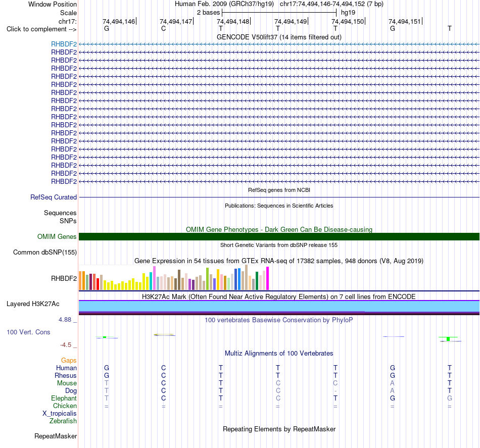Open 'Publications: Sequences in Scientific Articles' title
This screenshot has width=480, height=448.
(279, 206)
